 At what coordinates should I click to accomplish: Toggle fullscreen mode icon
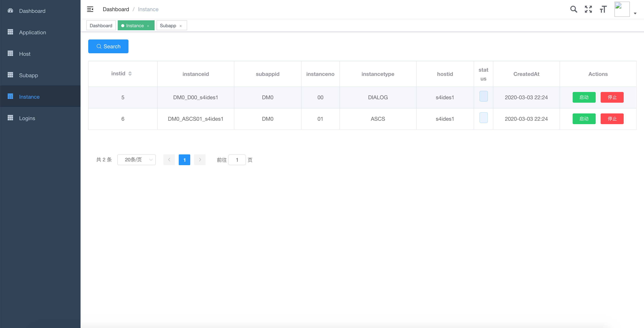(x=588, y=9)
